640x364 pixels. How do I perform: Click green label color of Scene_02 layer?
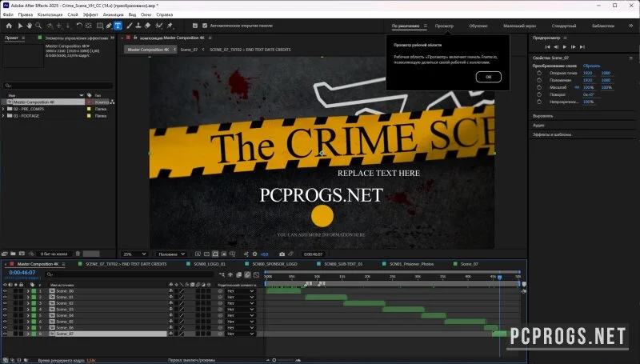pos(34,303)
